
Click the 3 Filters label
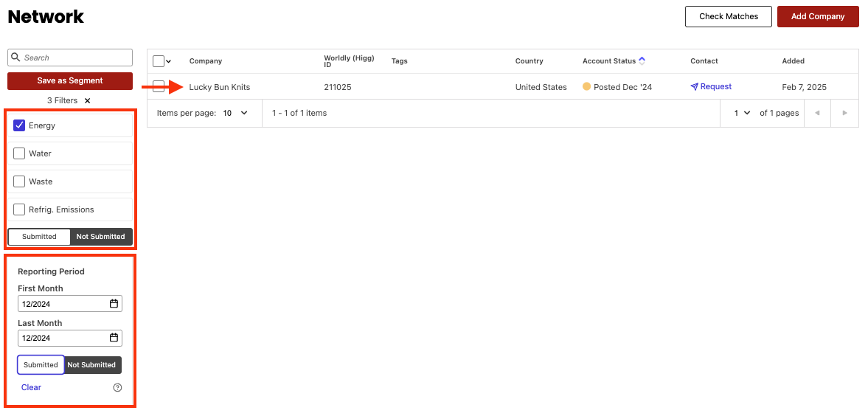[x=62, y=101]
